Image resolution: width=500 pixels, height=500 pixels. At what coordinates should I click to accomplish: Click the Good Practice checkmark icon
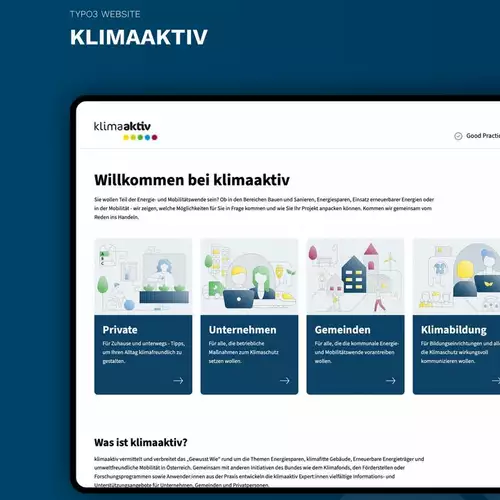coord(458,136)
